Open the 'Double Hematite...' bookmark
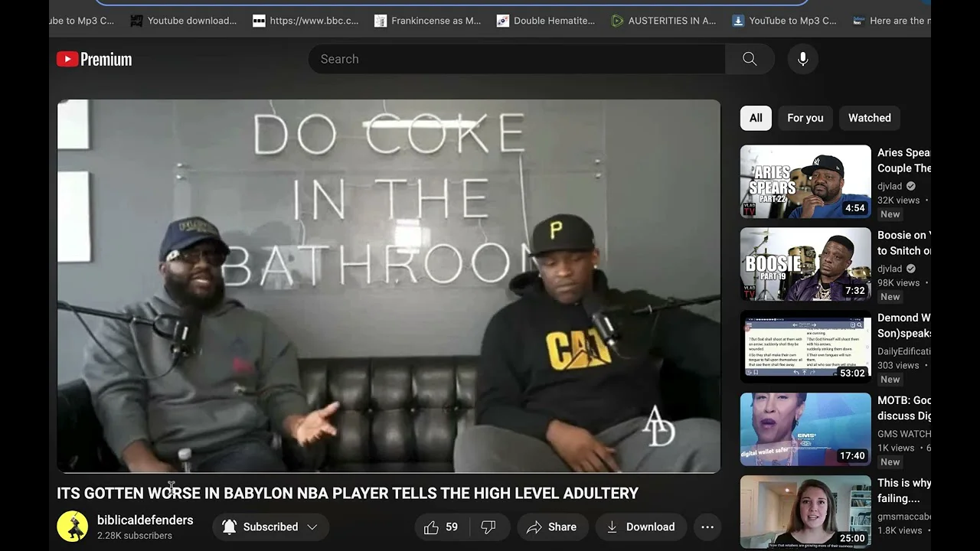The width and height of the screenshot is (980, 551). (x=545, y=21)
